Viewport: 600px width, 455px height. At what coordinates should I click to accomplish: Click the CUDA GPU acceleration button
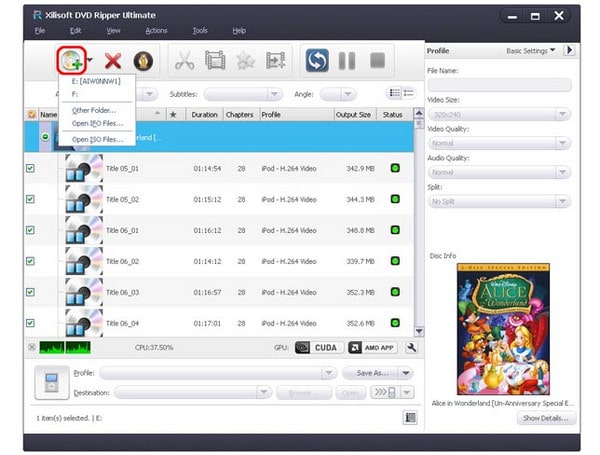317,347
